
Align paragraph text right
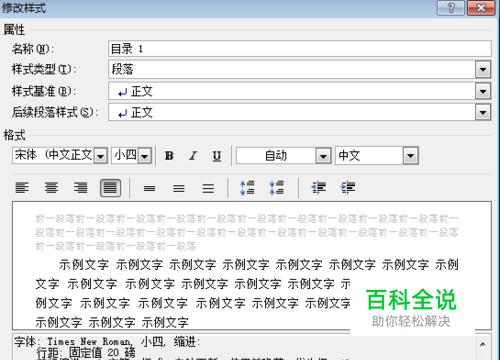pyautogui.click(x=81, y=188)
